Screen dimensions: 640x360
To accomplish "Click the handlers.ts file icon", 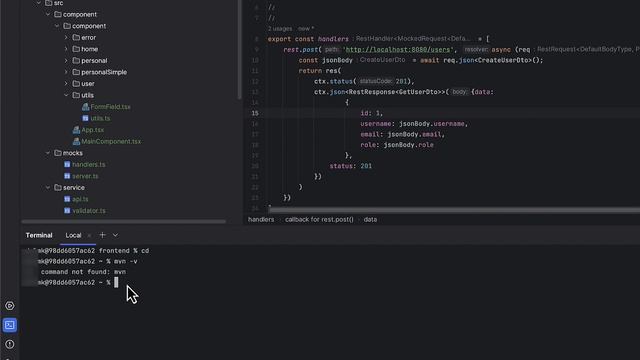I will (x=67, y=164).
